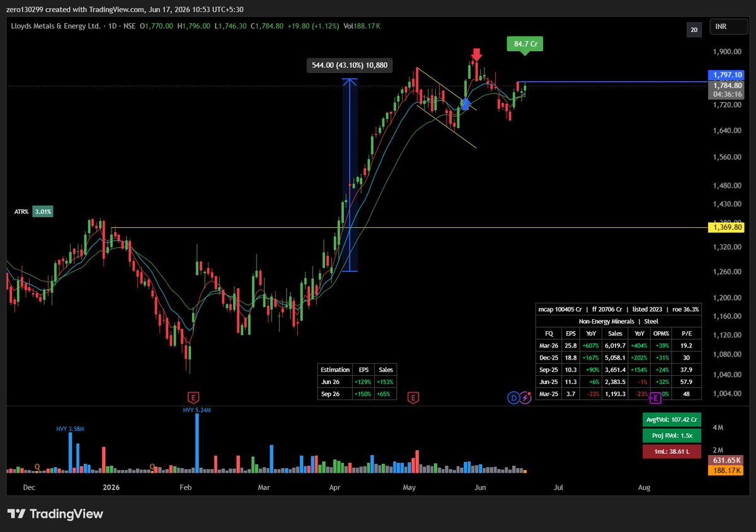
Task: Click the orange Q marker before February
Action: pos(152,467)
